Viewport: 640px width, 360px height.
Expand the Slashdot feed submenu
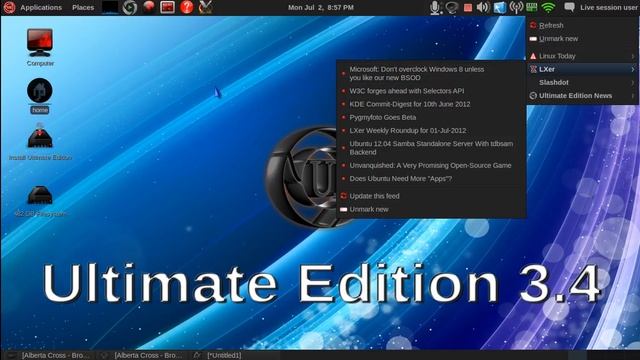pos(583,82)
